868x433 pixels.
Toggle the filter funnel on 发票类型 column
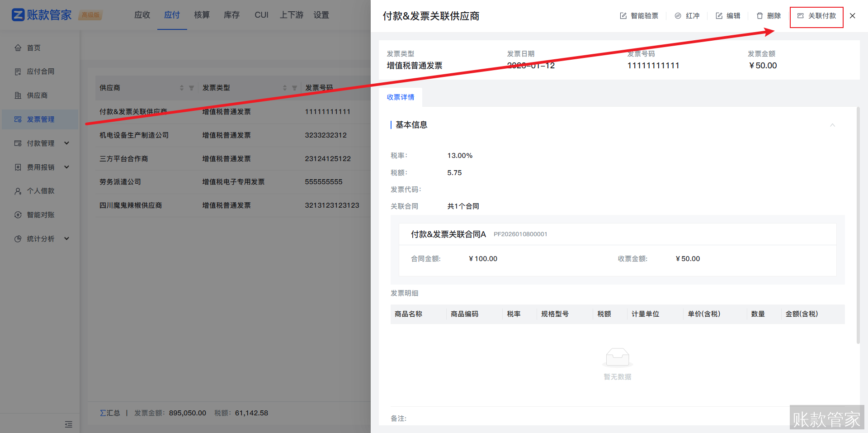click(295, 88)
